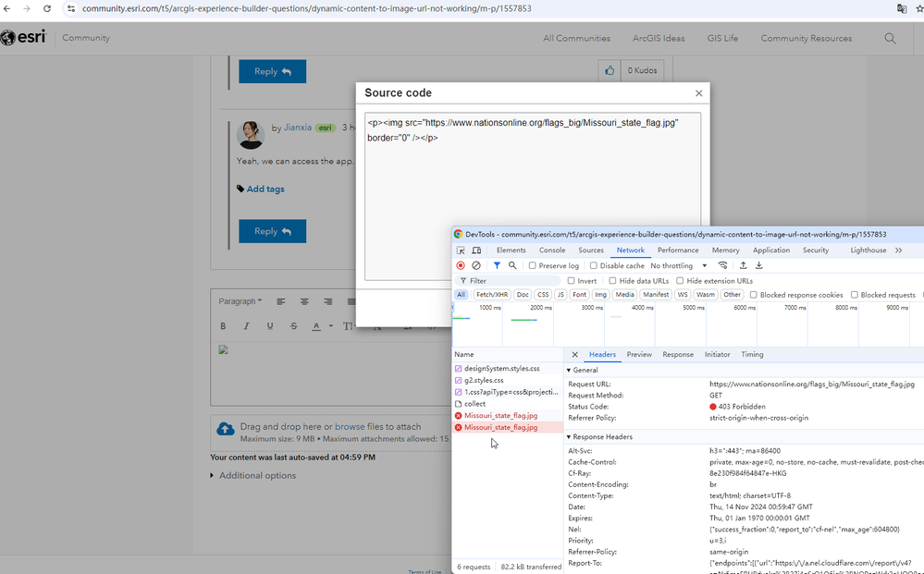This screenshot has width=924, height=574.
Task: Toggle the device toolbar icon in DevTools
Action: pyautogui.click(x=476, y=250)
